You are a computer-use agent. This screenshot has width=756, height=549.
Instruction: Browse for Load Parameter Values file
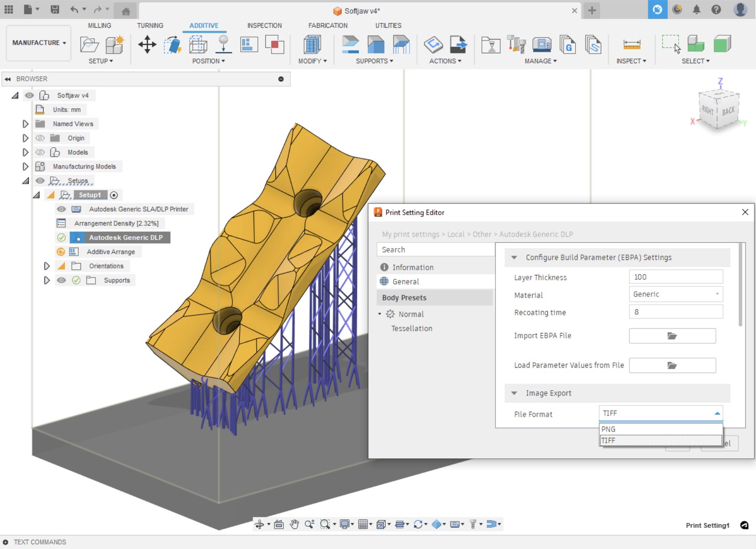coord(672,365)
